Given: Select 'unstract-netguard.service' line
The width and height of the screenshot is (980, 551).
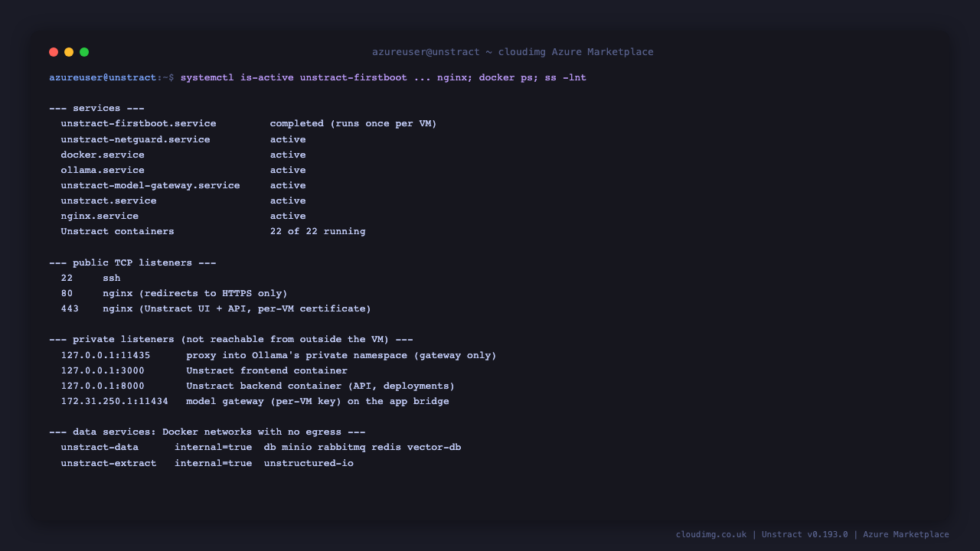Looking at the screenshot, I should [x=136, y=139].
